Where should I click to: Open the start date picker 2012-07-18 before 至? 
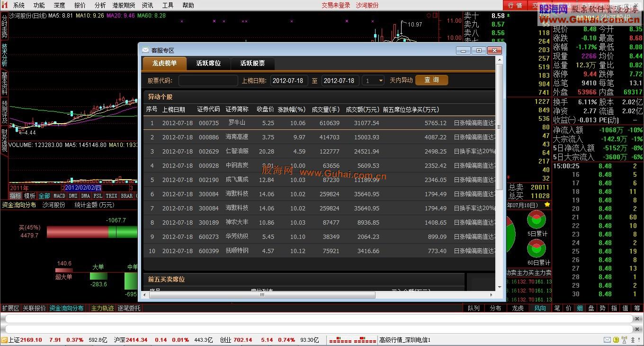[289, 81]
